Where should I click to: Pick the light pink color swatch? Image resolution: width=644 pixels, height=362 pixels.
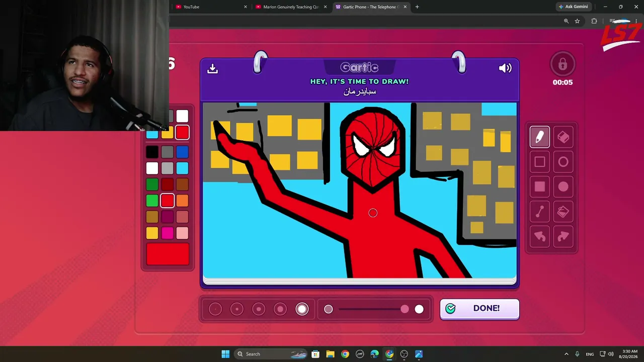182,233
